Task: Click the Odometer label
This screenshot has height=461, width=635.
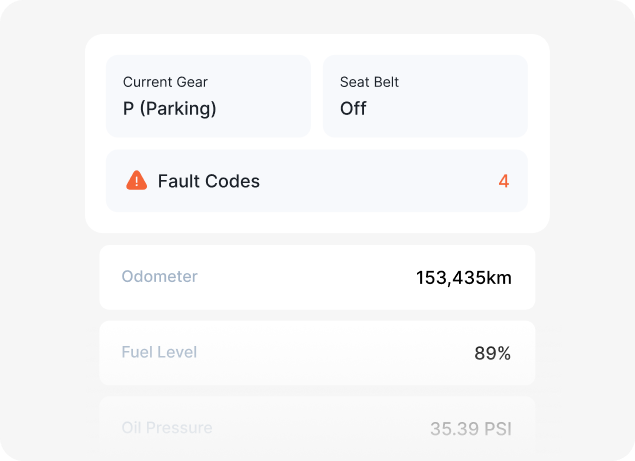Action: coord(159,276)
